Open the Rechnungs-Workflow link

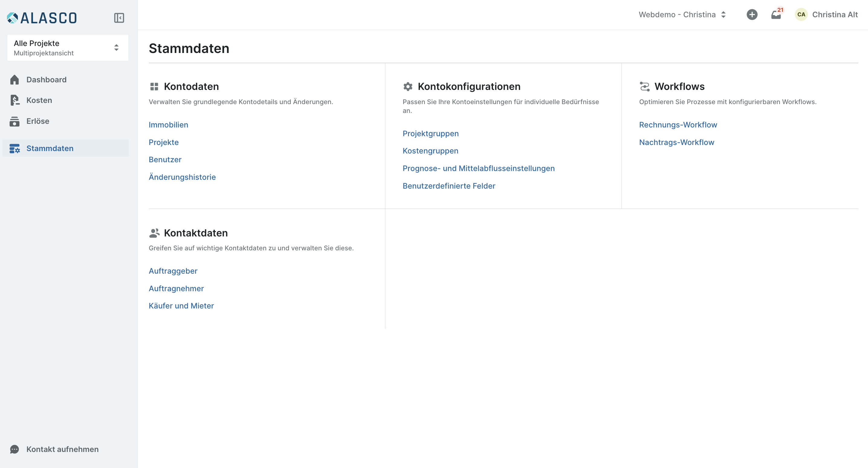678,125
